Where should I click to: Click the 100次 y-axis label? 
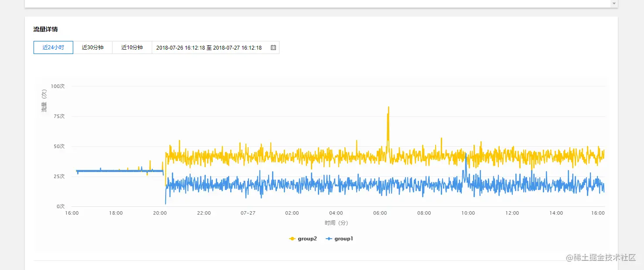[58, 86]
